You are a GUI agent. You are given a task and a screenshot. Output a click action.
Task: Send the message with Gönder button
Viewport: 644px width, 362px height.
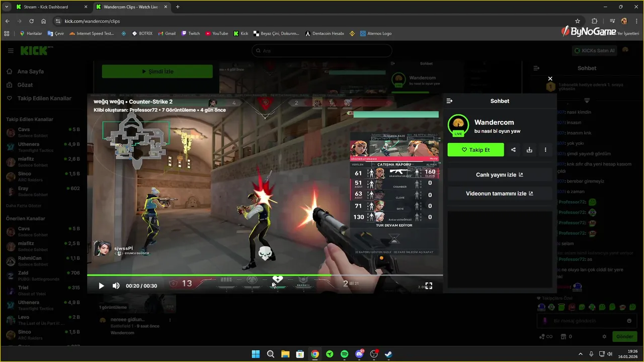tap(624, 336)
